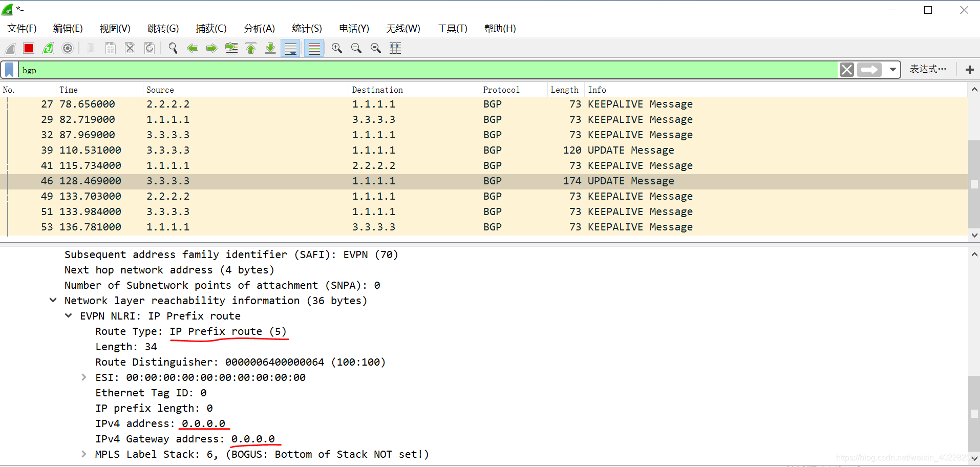Select Subsequent address family identifier line

pos(231,254)
